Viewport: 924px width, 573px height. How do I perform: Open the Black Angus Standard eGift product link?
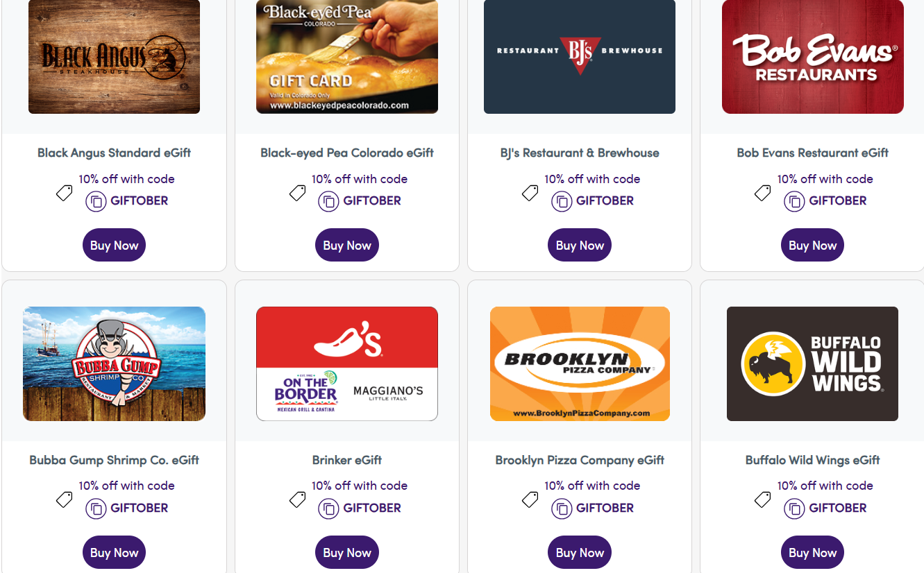tap(114, 153)
